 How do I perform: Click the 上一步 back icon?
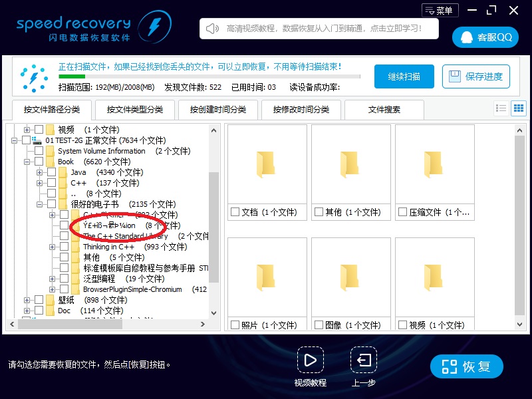[x=363, y=360]
